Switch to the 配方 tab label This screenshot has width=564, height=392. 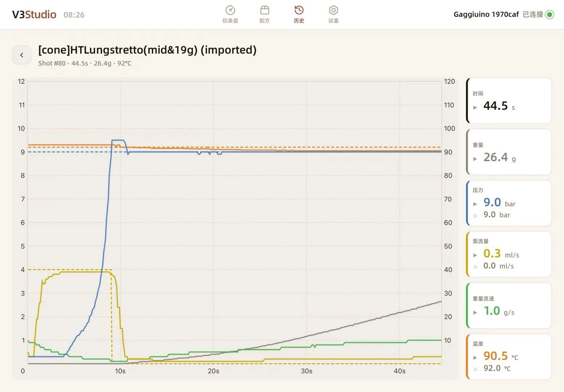click(x=265, y=21)
